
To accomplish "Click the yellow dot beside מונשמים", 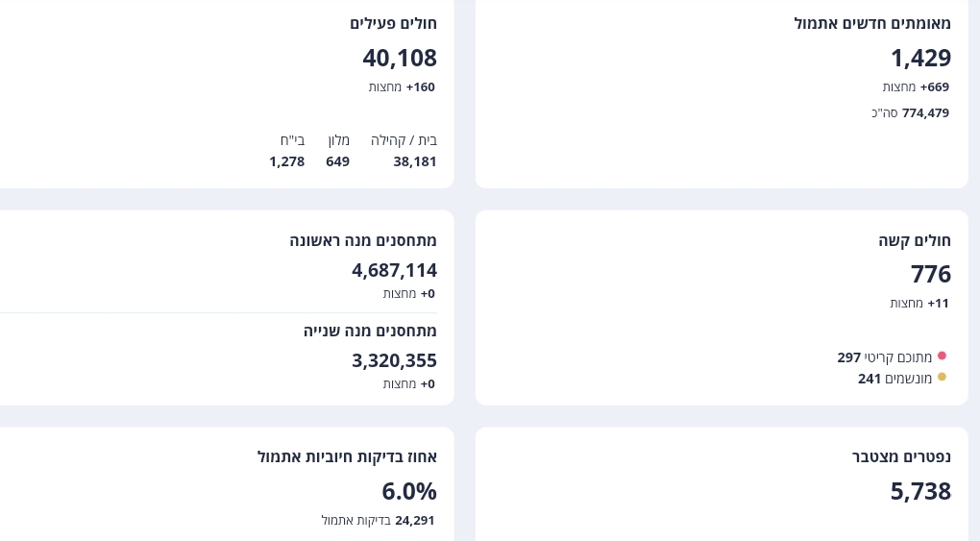I will point(942,378).
